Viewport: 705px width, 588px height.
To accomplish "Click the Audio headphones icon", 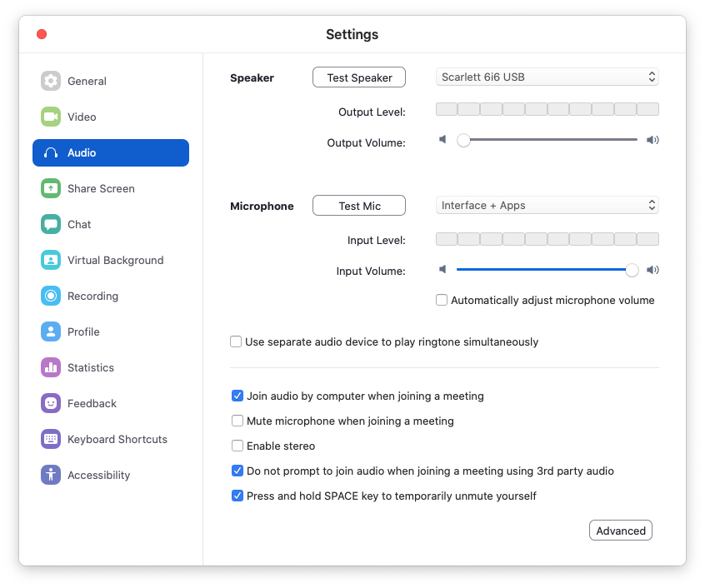I will point(51,152).
